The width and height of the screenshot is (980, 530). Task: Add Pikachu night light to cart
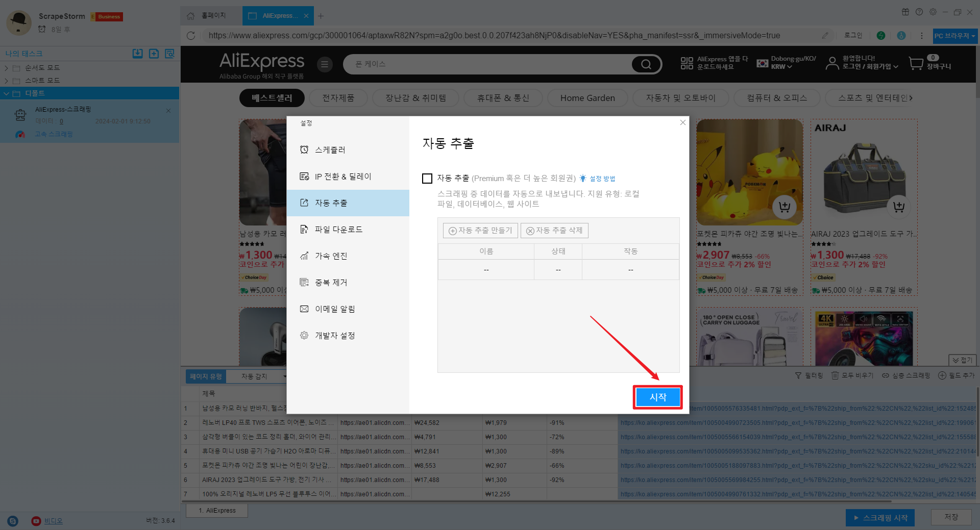click(784, 207)
